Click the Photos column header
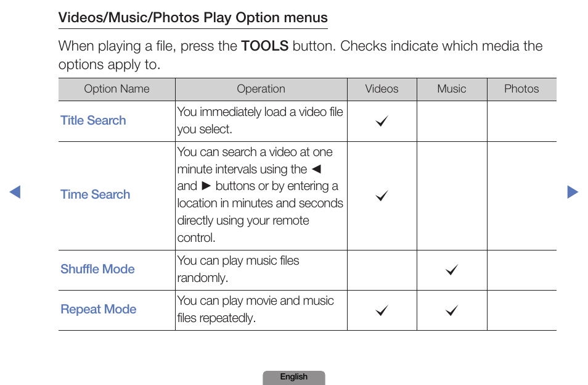Screen dimensions: 588x385 (521, 89)
